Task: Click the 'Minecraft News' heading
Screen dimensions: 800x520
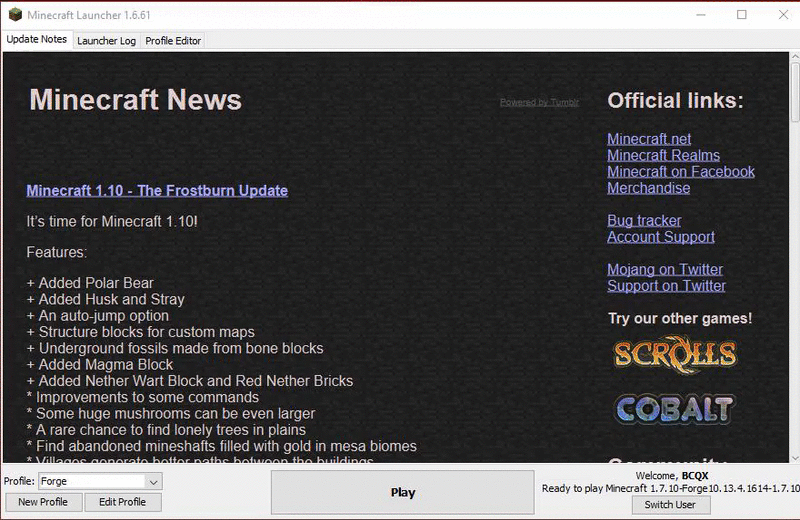Action: pos(135,100)
